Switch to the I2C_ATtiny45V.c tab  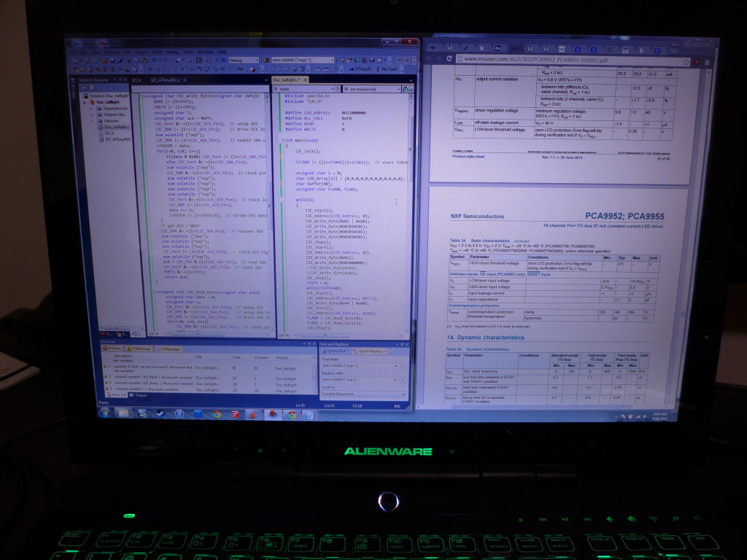[166, 80]
